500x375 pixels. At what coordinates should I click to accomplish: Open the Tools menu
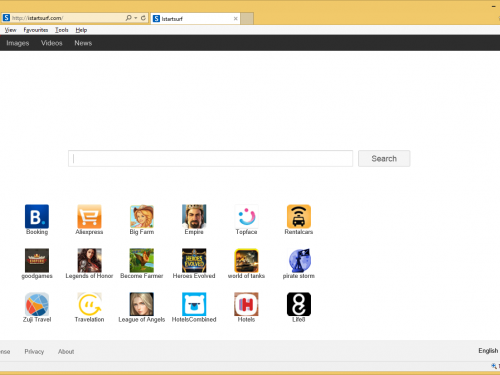[x=62, y=30]
